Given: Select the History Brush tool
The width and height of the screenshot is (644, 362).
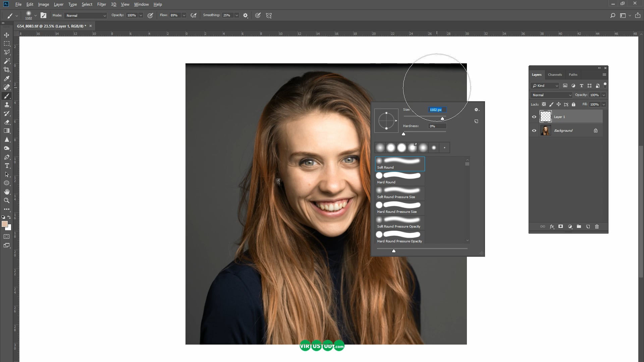Looking at the screenshot, I should (7, 114).
